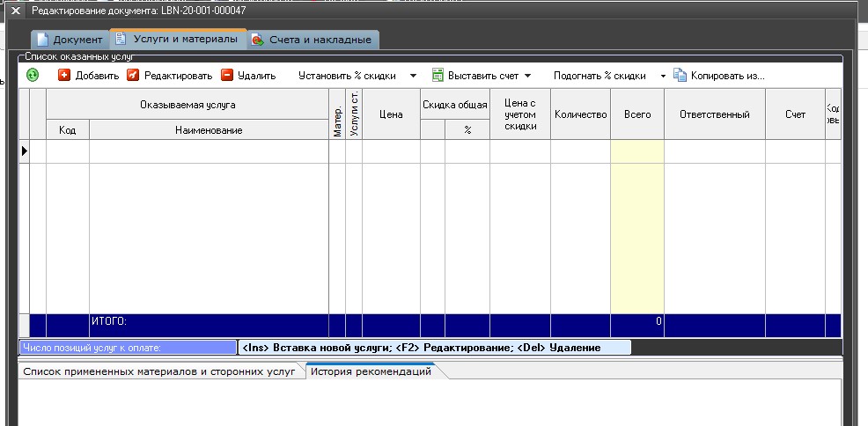Click the Ответственный column header
Viewport: 868px width, 426px height.
tap(714, 114)
